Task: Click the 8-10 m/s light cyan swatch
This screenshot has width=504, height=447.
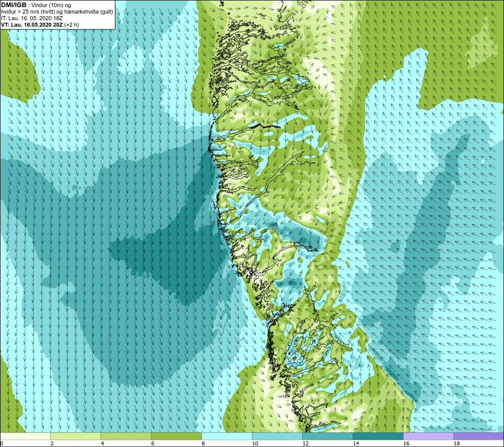Action: click(227, 436)
